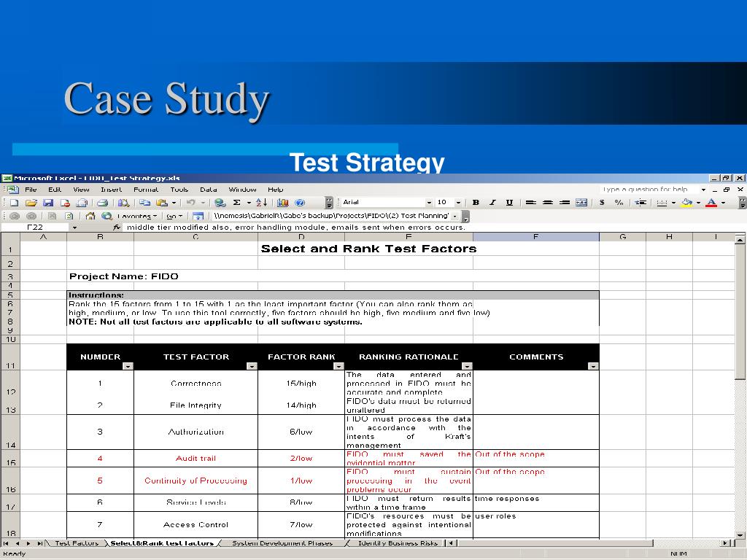Click Search the Web globe icon
This screenshot has height=560, width=747.
pyautogui.click(x=107, y=216)
